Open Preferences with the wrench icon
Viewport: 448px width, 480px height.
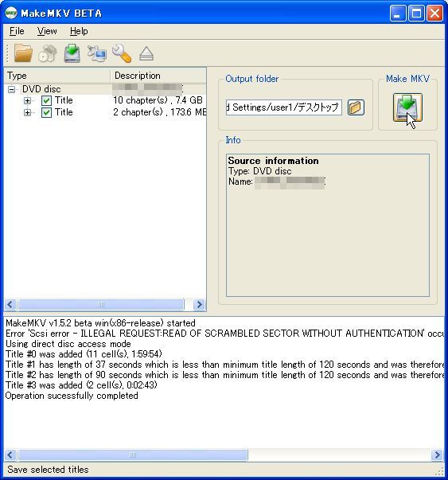click(122, 53)
